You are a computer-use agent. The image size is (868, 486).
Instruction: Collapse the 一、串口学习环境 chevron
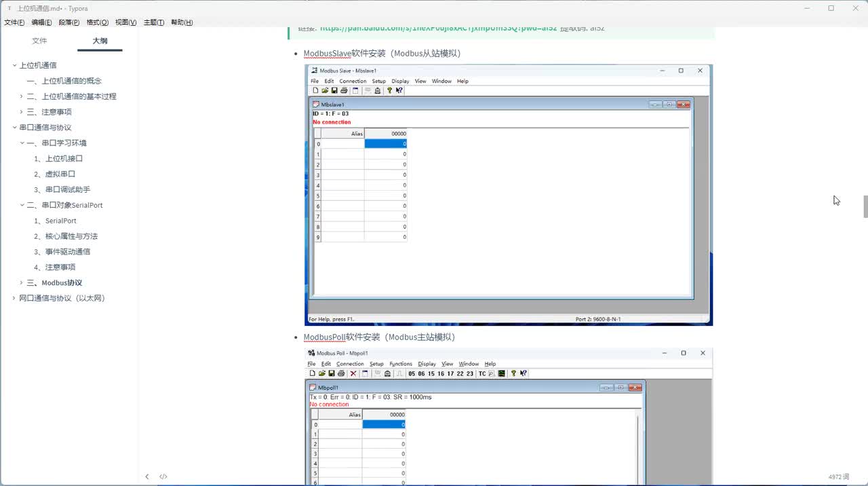pos(22,143)
